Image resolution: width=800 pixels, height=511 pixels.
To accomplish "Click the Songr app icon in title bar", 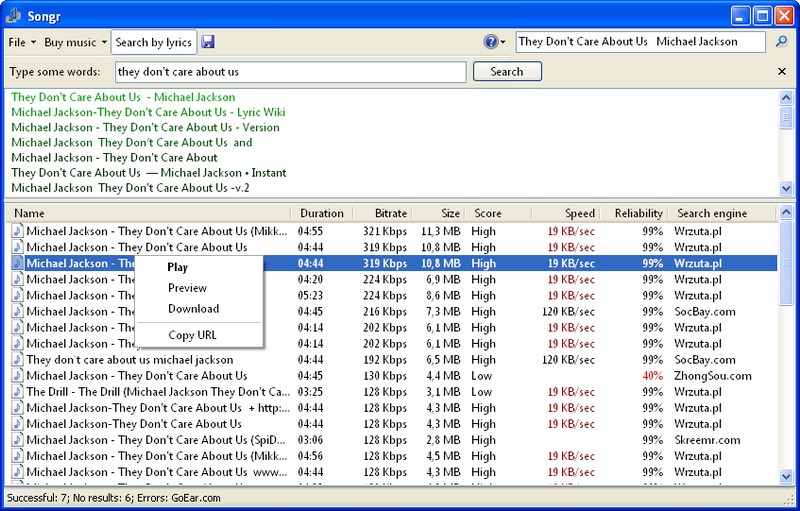I will click(x=13, y=16).
